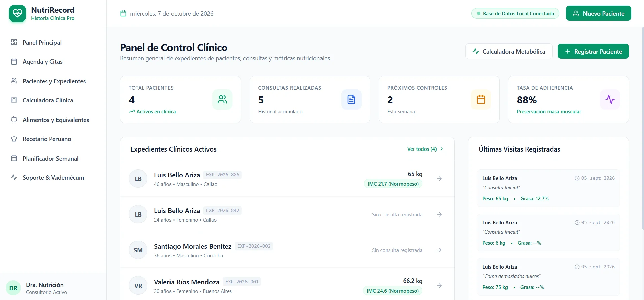This screenshot has width=644, height=300.
Task: Click the LB avatar for EXP-2026-842
Action: pos(138,214)
